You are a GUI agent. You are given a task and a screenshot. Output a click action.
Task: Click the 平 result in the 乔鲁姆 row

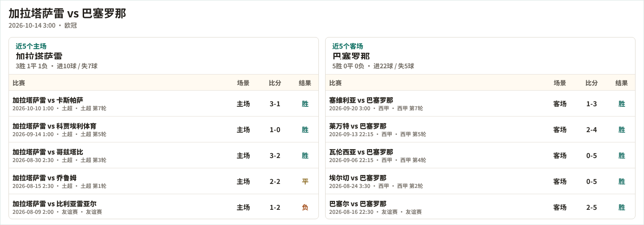305,181
